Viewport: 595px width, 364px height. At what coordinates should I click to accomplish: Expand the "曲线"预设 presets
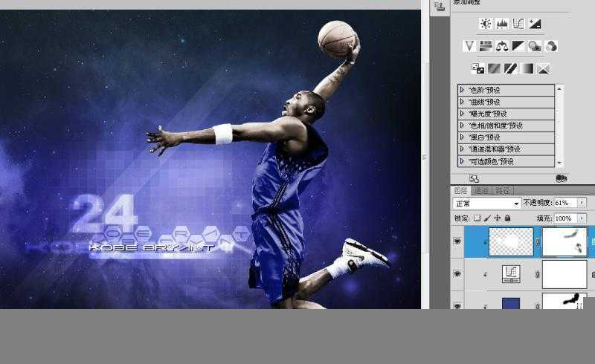click(x=462, y=102)
